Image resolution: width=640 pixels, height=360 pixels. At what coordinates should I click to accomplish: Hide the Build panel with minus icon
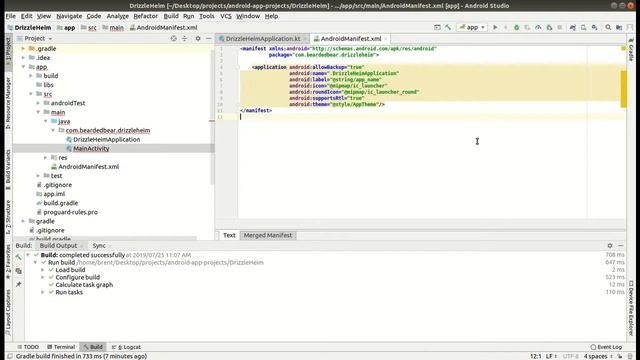(621, 246)
